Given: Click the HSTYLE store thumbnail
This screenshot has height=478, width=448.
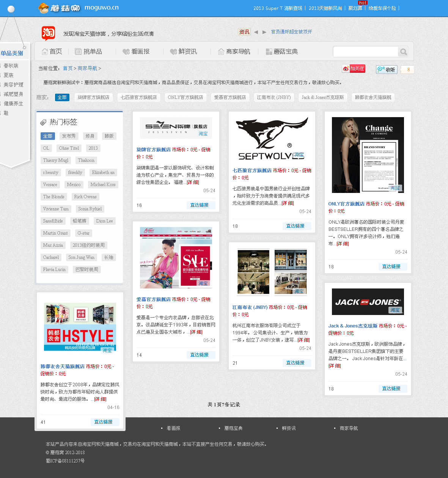Looking at the screenshot, I should tap(80, 327).
